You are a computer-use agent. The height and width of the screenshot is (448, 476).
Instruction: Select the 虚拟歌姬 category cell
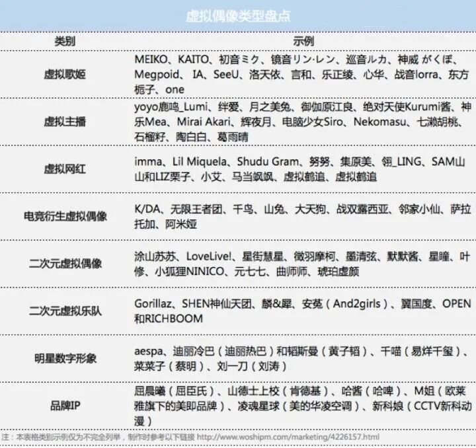(65, 74)
